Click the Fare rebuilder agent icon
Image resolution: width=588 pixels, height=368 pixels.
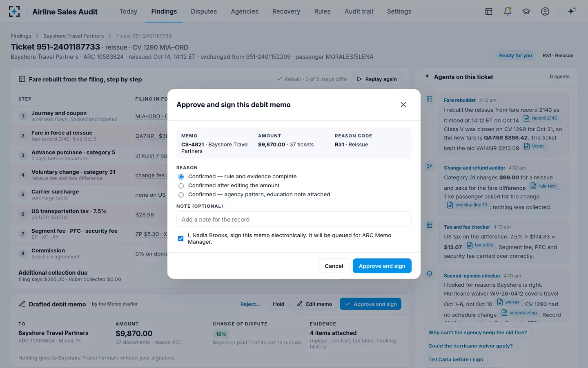pyautogui.click(x=430, y=99)
